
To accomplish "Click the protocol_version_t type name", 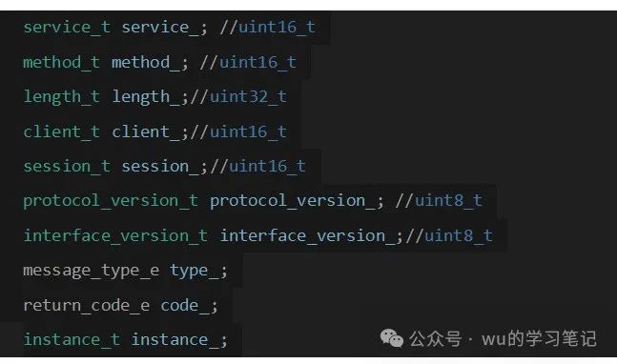I will tap(111, 201).
